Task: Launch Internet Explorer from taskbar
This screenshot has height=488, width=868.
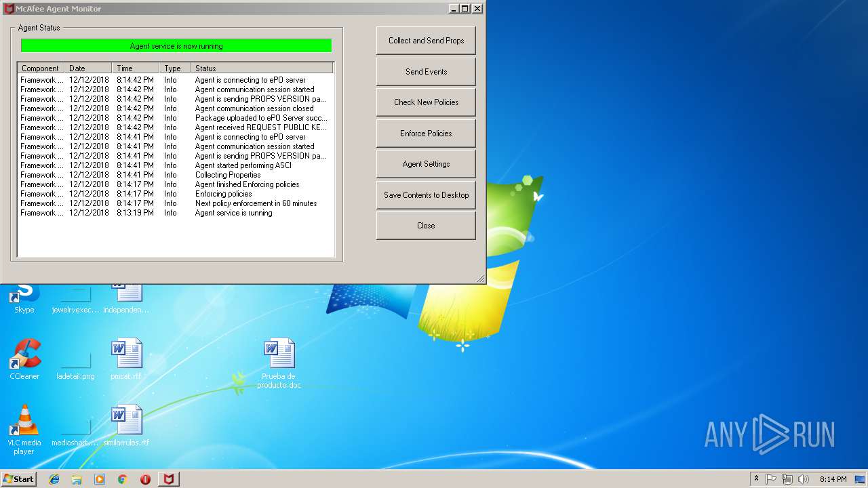Action: pyautogui.click(x=54, y=479)
